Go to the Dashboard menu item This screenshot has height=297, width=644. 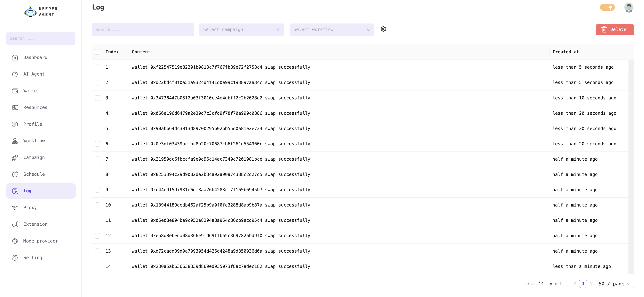[40, 57]
